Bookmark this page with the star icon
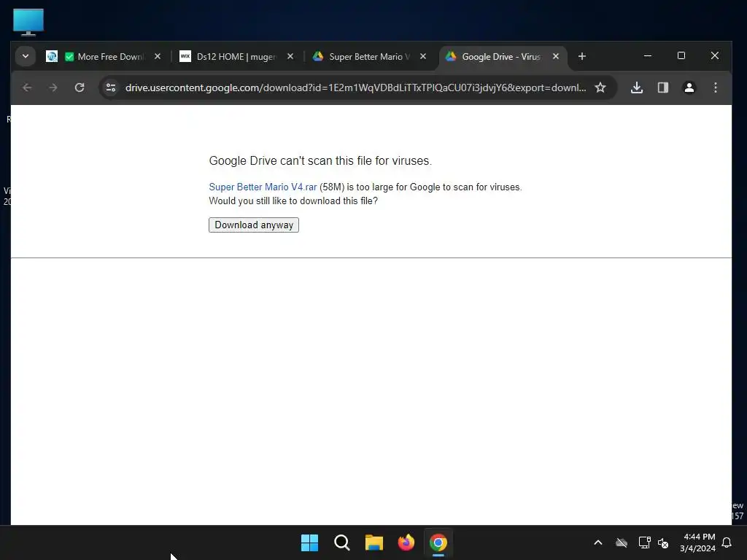Image resolution: width=747 pixels, height=560 pixels. click(600, 87)
